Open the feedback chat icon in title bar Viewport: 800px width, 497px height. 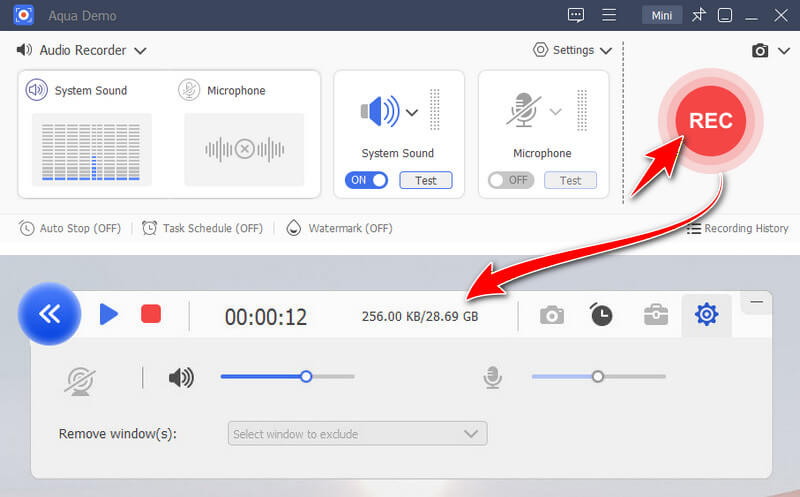[x=576, y=15]
